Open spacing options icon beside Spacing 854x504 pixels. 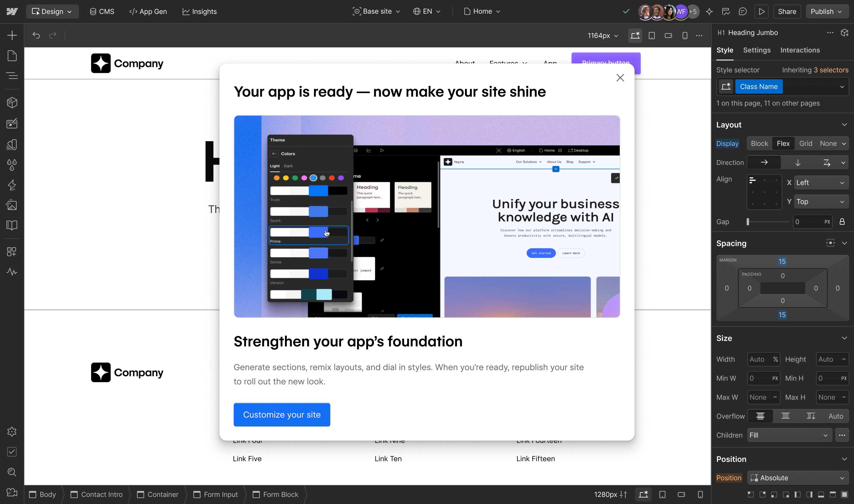point(830,243)
